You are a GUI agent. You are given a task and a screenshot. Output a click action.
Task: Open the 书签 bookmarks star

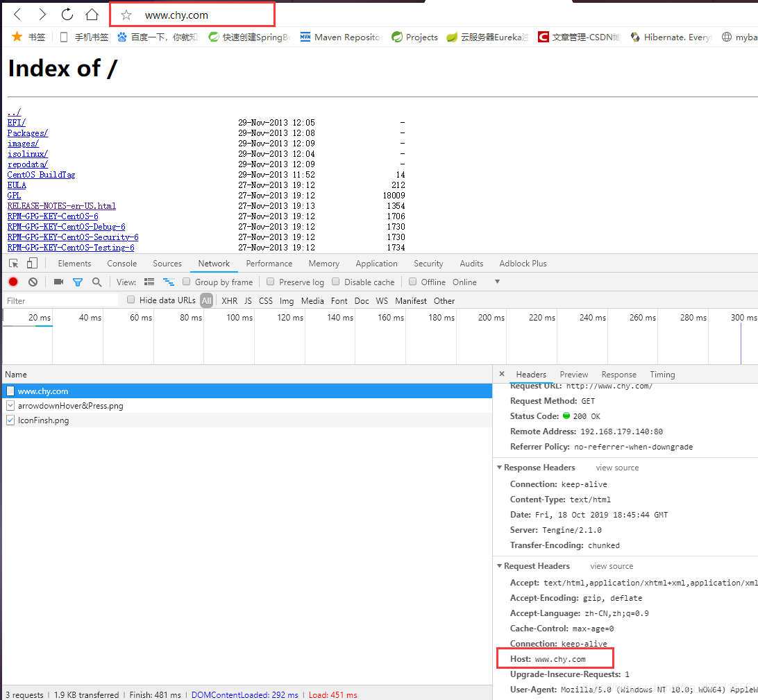[x=28, y=37]
